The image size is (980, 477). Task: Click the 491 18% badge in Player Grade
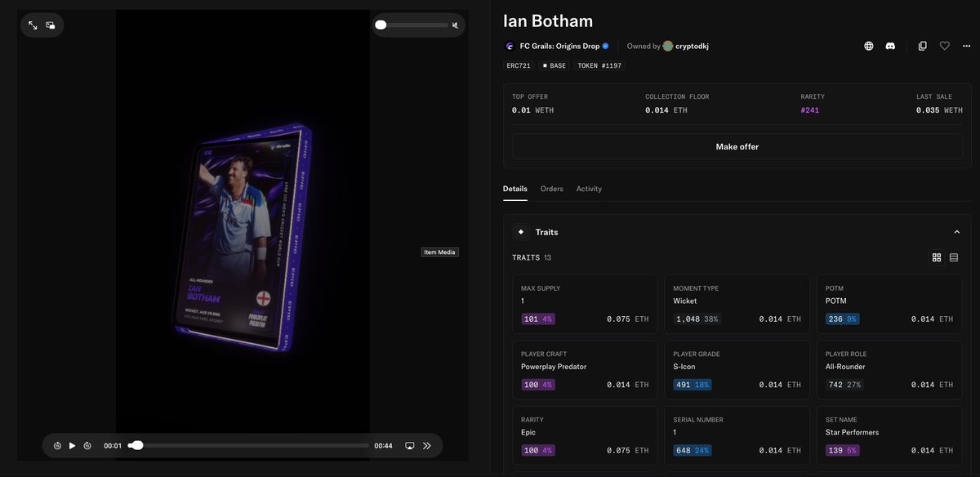(692, 385)
